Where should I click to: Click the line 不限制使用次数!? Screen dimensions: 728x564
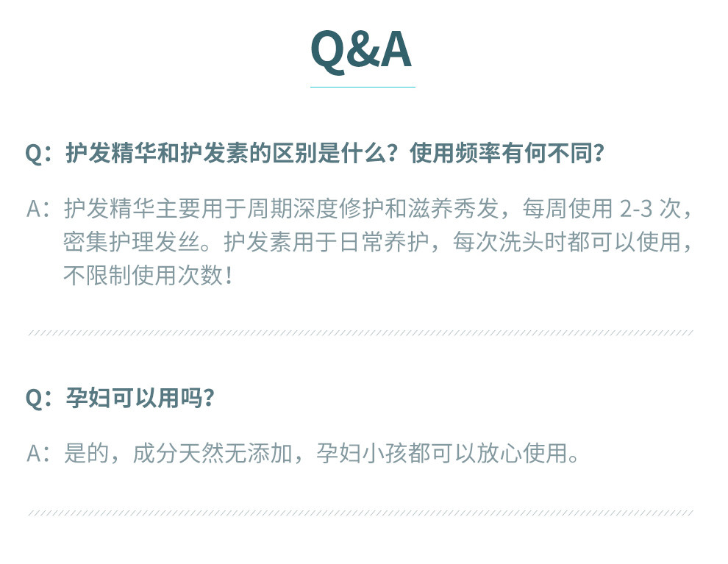tap(148, 276)
